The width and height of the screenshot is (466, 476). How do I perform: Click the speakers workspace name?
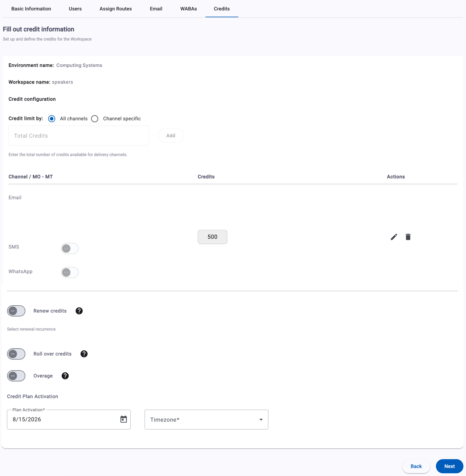pyautogui.click(x=62, y=82)
